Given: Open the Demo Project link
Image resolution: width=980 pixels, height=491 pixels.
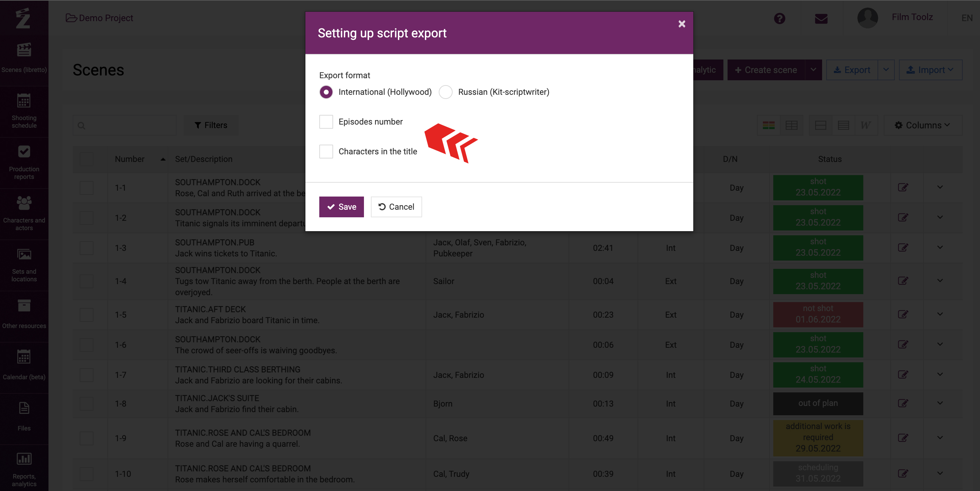Looking at the screenshot, I should [99, 18].
